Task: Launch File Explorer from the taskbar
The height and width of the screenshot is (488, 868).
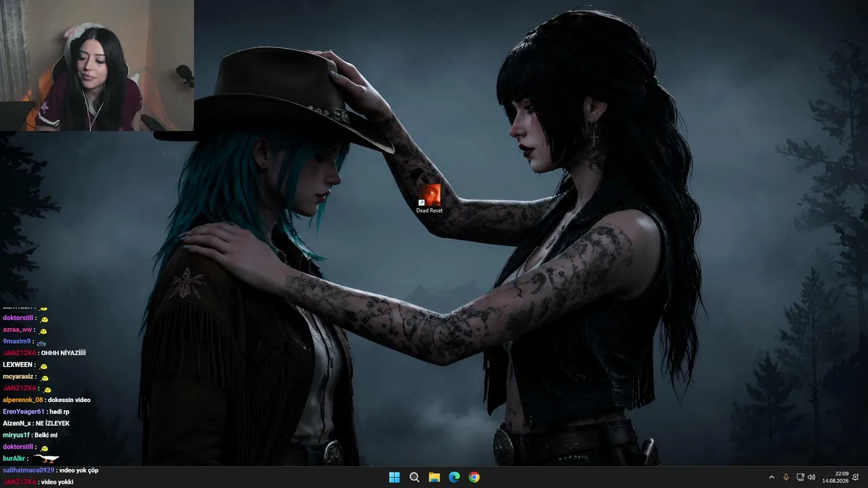Action: 434,477
